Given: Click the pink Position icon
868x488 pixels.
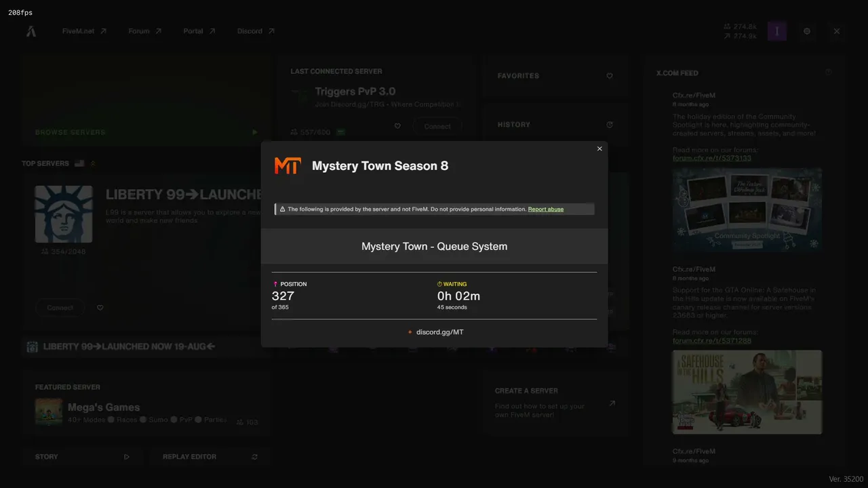Looking at the screenshot, I should (275, 284).
